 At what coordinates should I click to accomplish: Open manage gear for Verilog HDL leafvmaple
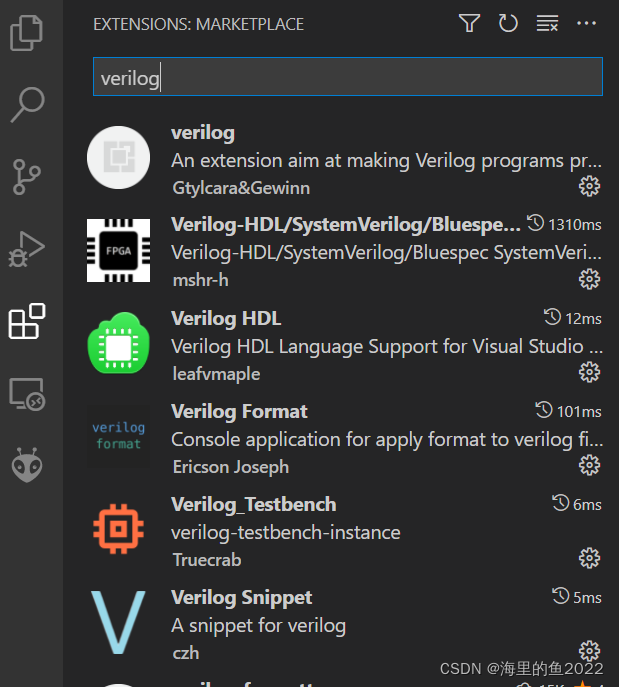pos(589,372)
